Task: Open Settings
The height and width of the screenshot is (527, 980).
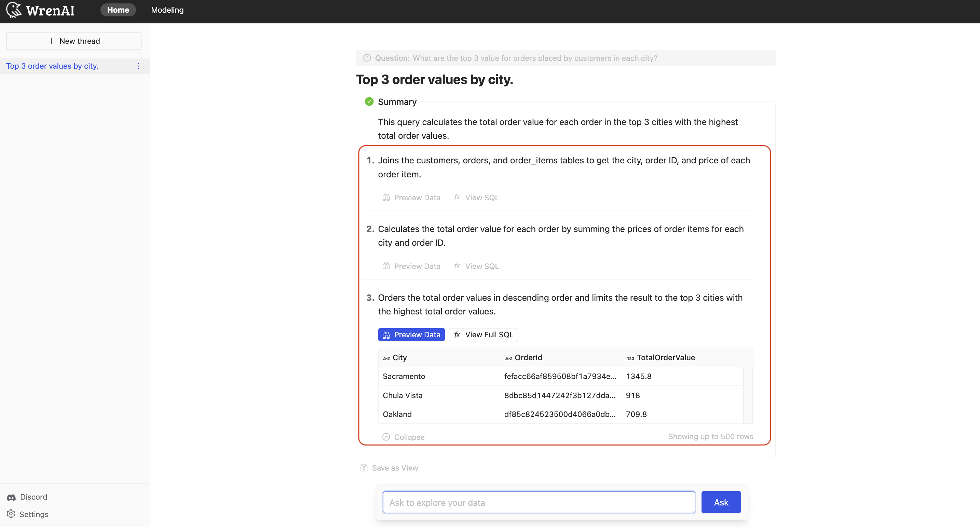Action: click(x=27, y=514)
